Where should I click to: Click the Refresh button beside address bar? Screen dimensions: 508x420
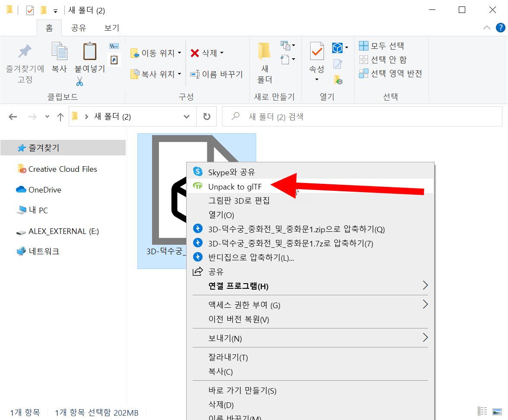[206, 116]
